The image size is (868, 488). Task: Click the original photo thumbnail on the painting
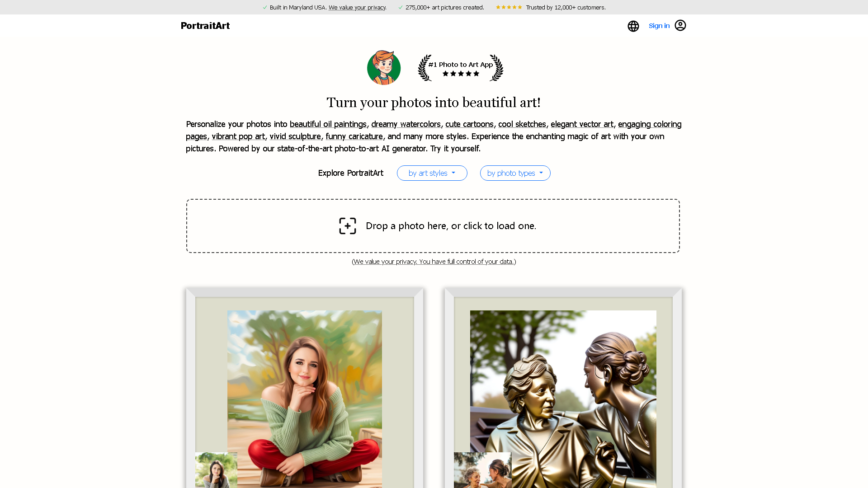point(216,470)
